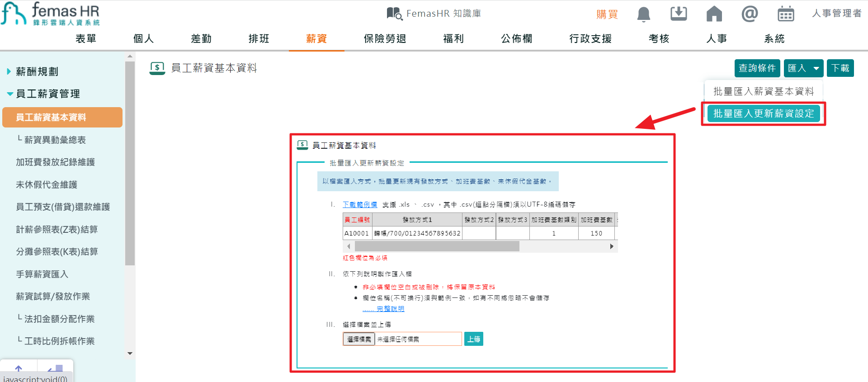This screenshot has height=382, width=868.
Task: Click the @ icon in header
Action: (x=750, y=14)
